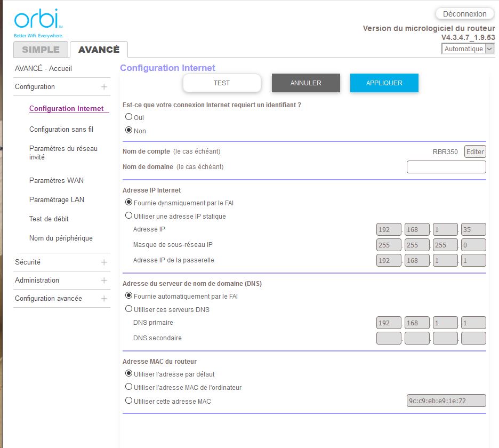This screenshot has width=499, height=448.
Task: Expand the Administration plus icon
Action: point(104,281)
